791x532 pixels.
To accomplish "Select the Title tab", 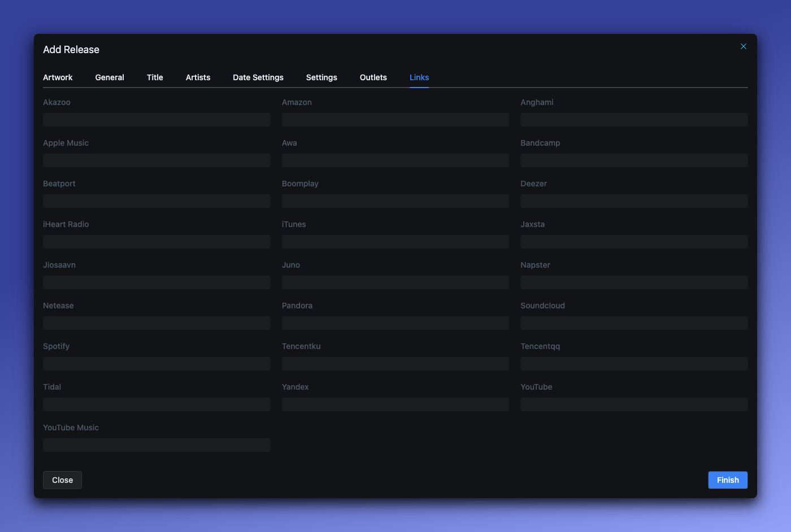I will (x=155, y=77).
